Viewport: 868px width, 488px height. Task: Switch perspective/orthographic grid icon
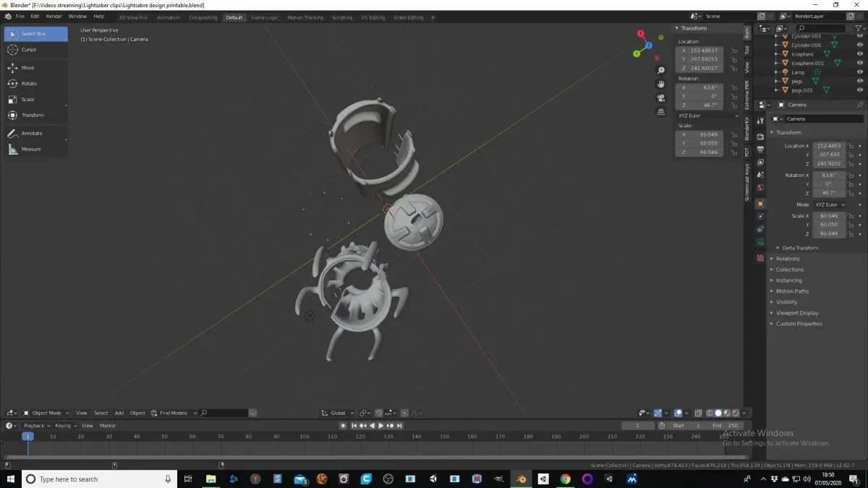click(x=661, y=111)
